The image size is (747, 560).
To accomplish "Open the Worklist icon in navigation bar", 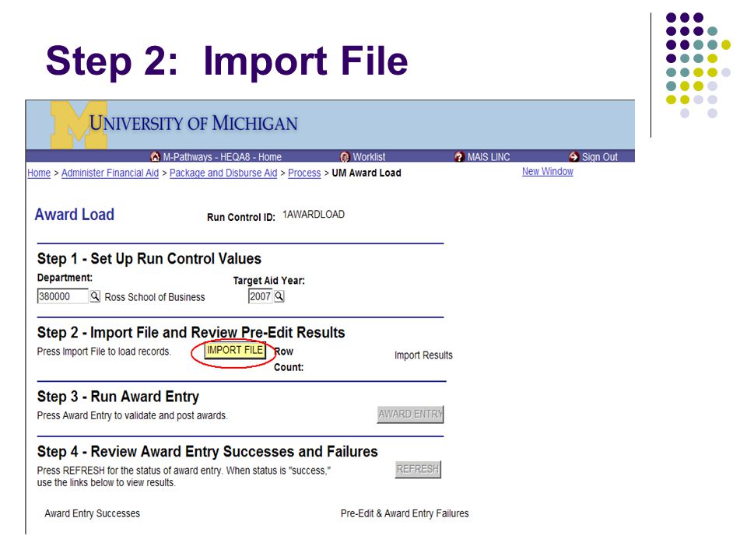I will [x=345, y=156].
